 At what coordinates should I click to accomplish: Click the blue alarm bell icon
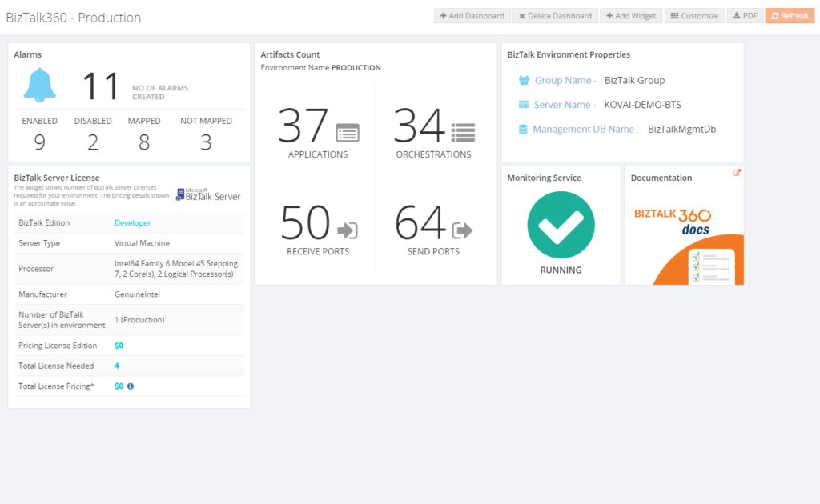[40, 86]
